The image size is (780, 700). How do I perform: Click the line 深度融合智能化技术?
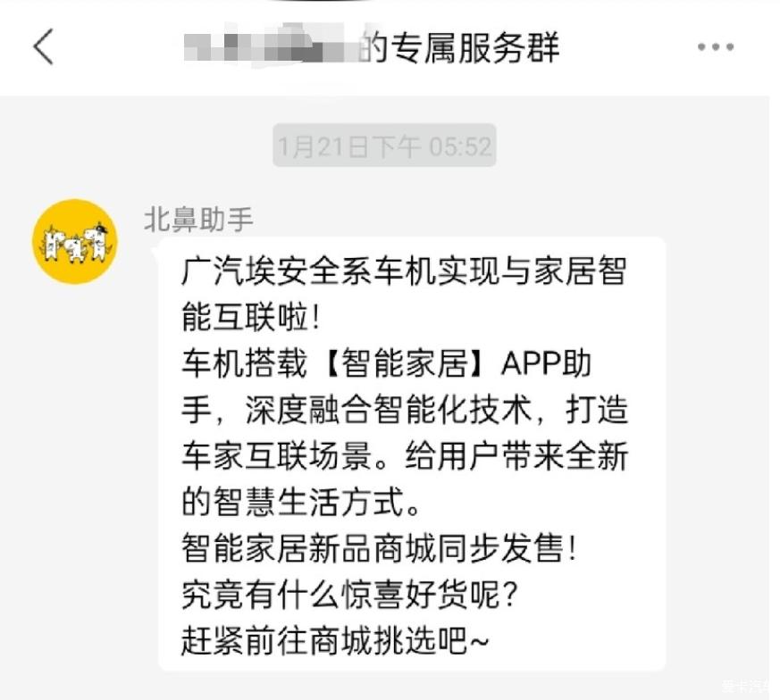(x=389, y=410)
